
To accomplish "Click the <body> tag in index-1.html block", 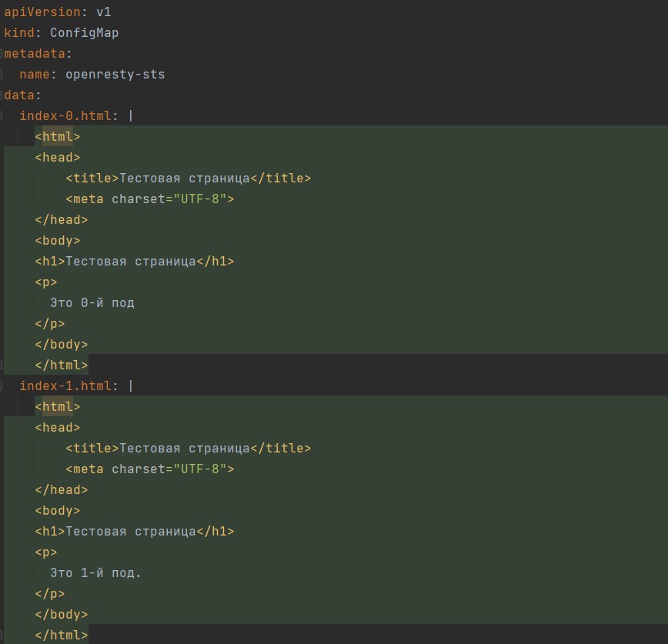I will (x=58, y=511).
